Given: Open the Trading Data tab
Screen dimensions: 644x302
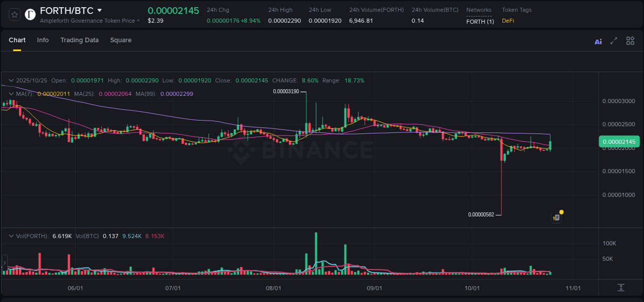Looking at the screenshot, I should point(79,40).
